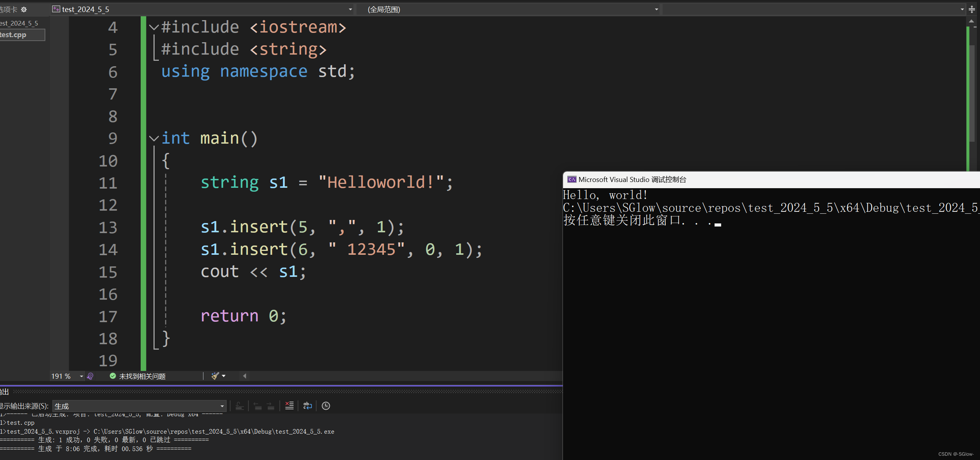Collapse the #include region chevron
Image resolution: width=980 pixels, height=460 pixels.
154,27
